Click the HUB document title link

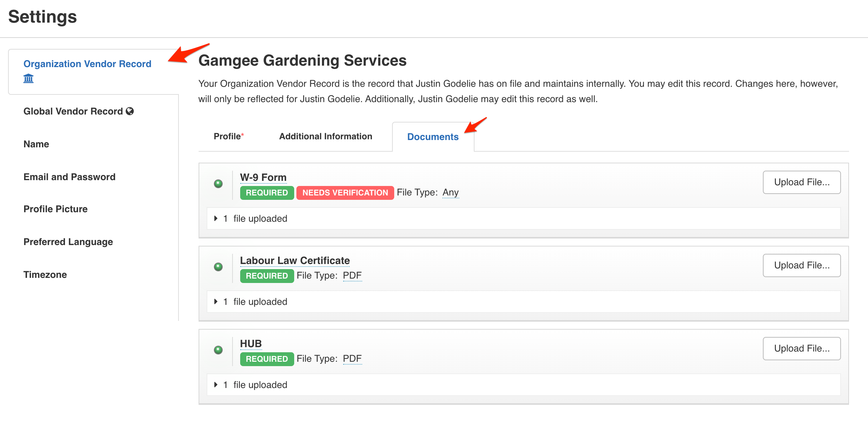pos(251,344)
